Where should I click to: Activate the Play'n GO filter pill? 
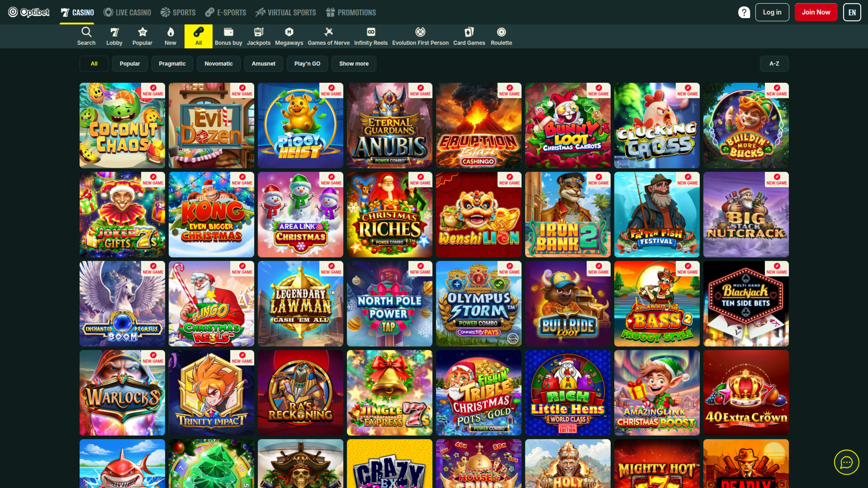307,64
